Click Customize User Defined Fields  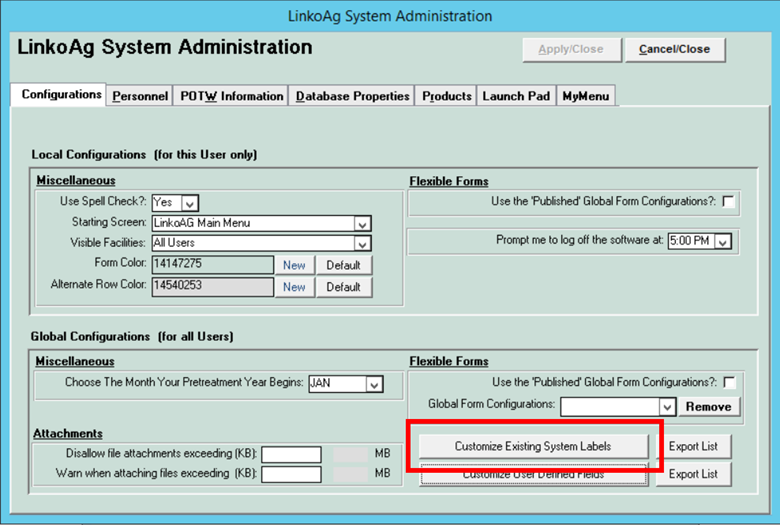[x=533, y=475]
